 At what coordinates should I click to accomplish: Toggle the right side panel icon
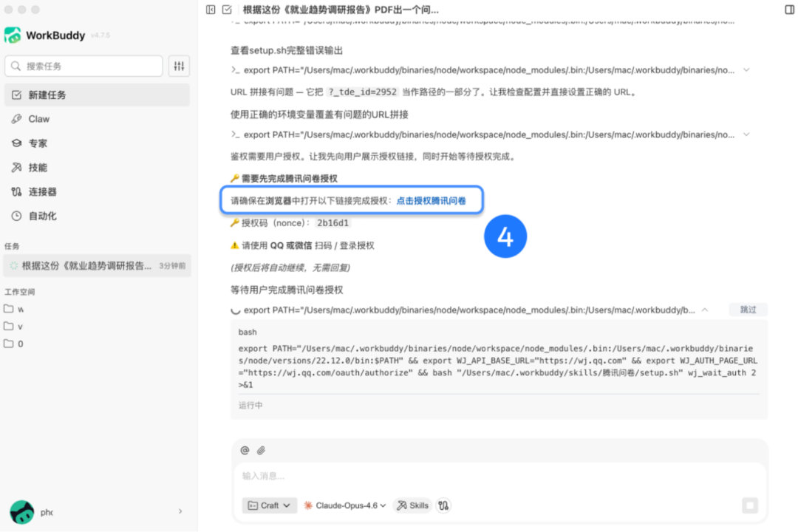789,10
